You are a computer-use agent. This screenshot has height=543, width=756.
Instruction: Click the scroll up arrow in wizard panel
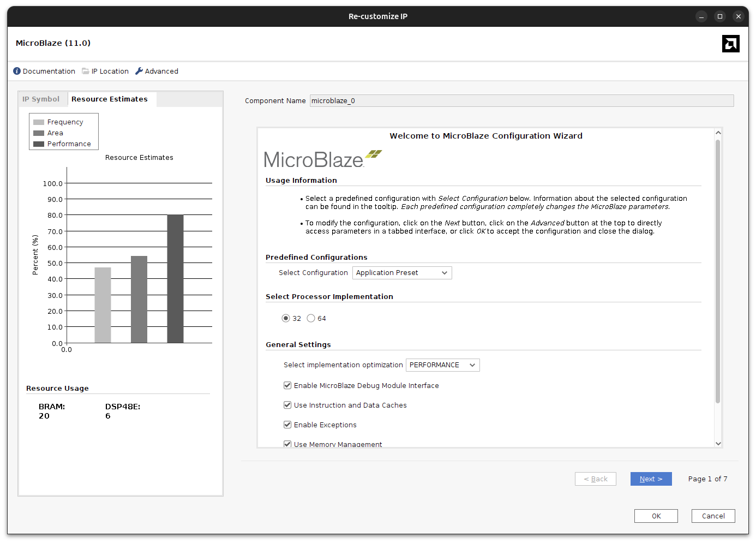tap(718, 133)
